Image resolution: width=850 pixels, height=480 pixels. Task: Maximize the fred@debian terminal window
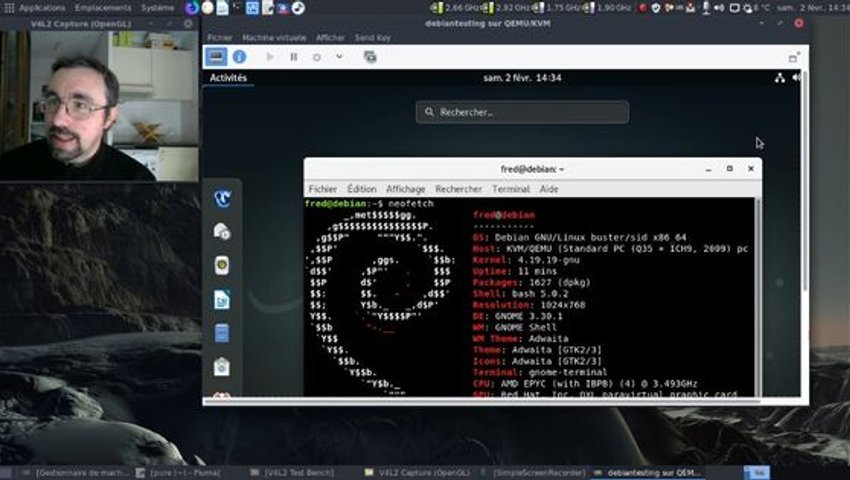pos(730,169)
